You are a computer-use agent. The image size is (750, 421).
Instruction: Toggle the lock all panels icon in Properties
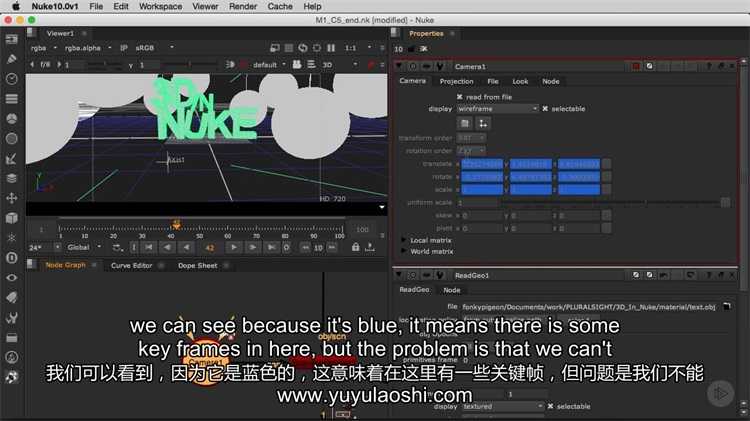(x=411, y=49)
